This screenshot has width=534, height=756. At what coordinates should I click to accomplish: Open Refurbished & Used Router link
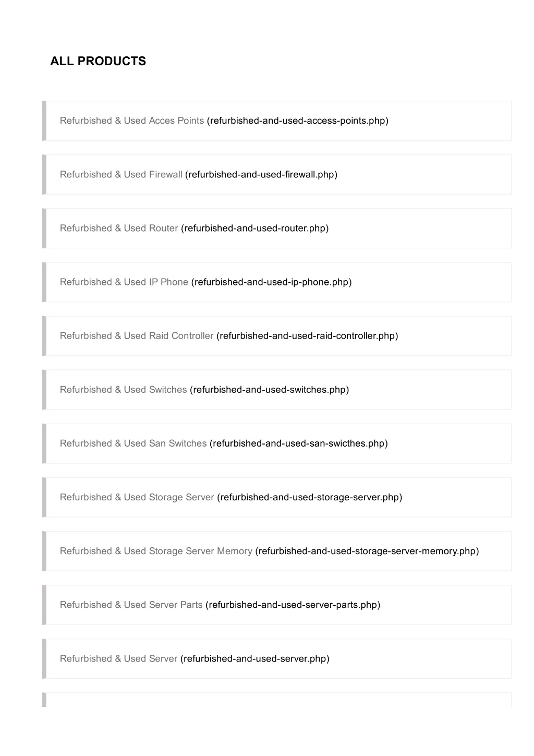[119, 228]
